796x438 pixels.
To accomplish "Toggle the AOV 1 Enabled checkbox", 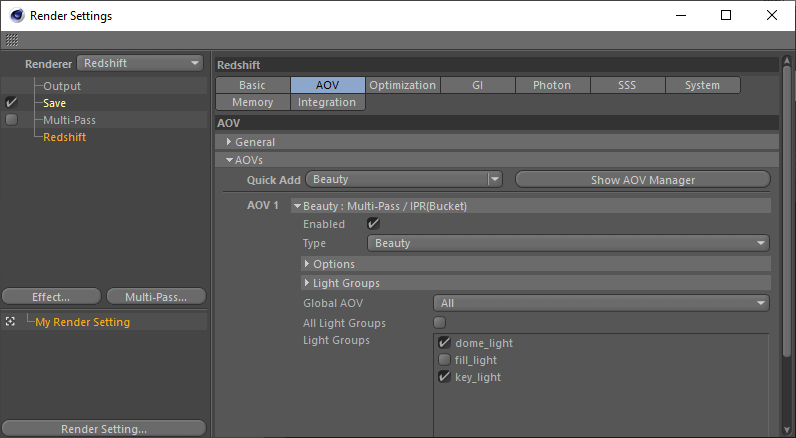I will pos(373,224).
